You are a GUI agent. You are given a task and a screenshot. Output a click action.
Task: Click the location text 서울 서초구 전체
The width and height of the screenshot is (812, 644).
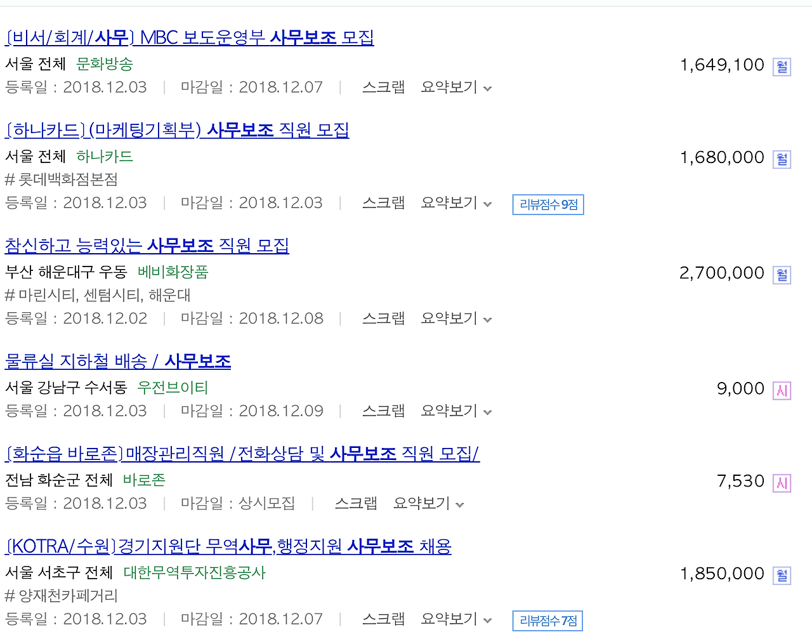click(59, 573)
